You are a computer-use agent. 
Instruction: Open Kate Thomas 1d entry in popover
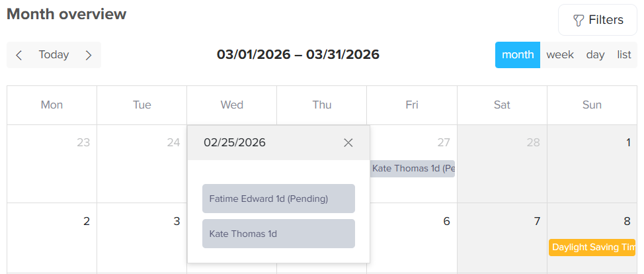pyautogui.click(x=278, y=234)
